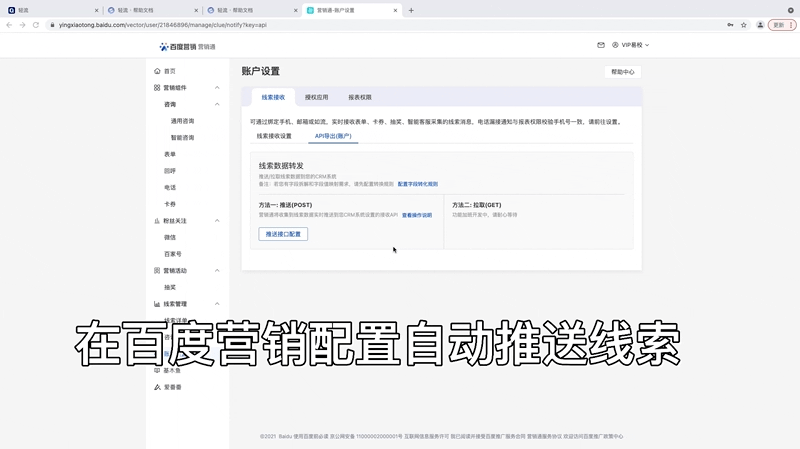Click the 粉丝关注 sidebar icon
Viewport: 800px width, 449px height.
tap(157, 221)
